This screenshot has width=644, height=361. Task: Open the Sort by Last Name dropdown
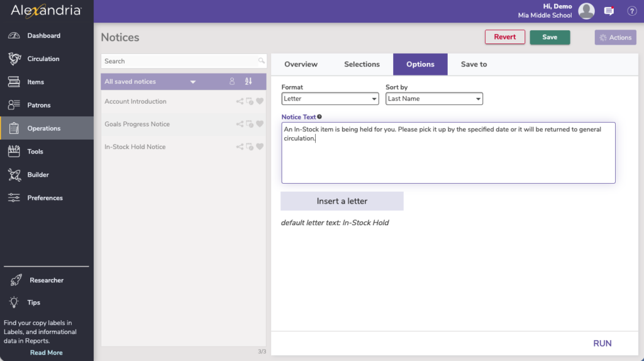tap(434, 99)
